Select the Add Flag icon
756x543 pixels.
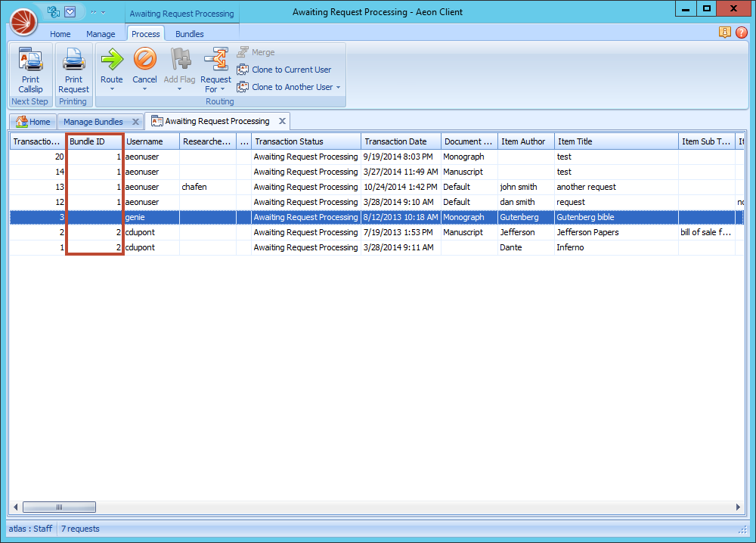tap(179, 59)
